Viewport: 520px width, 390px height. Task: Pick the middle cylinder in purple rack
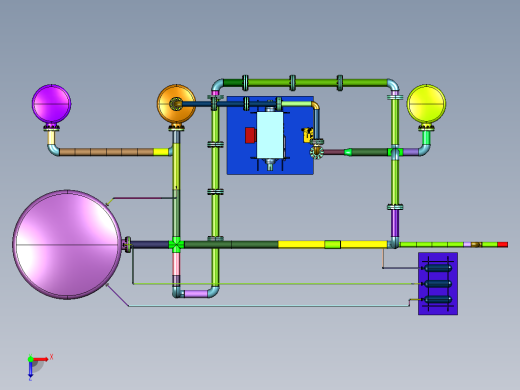(x=438, y=284)
